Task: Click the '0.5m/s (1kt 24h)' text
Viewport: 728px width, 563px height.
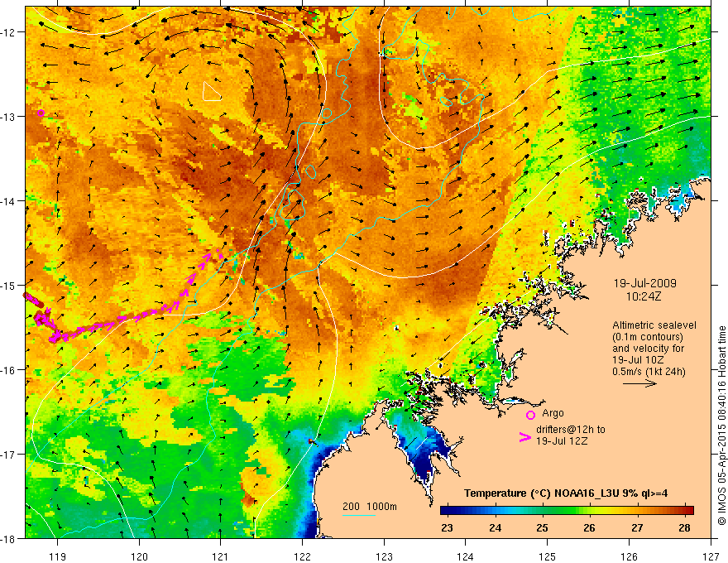Action: (x=649, y=371)
